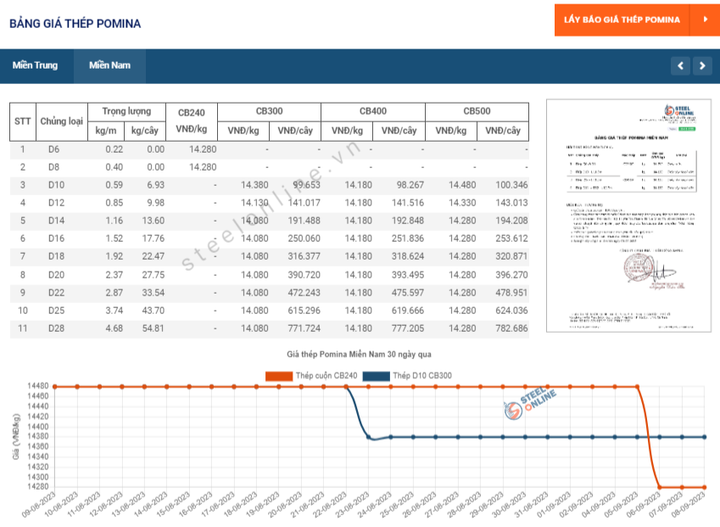Click the Thép D10 CB300 legend label
This screenshot has width=720, height=527.
[422, 376]
